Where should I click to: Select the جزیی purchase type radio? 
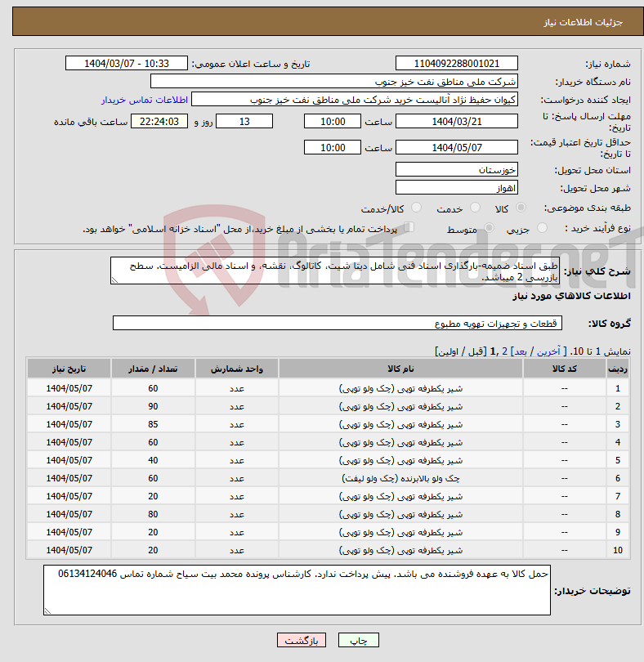pos(542,228)
